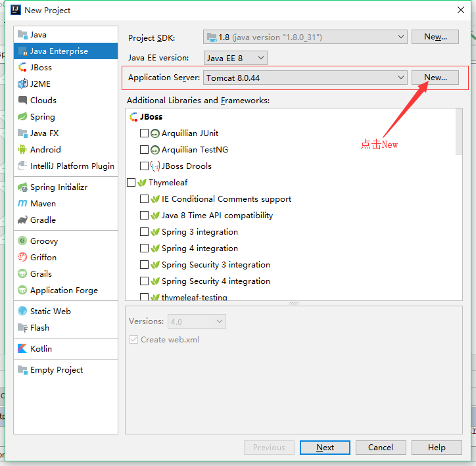
Task: Click the frameworks list vertical scrollbar
Action: pos(459,132)
